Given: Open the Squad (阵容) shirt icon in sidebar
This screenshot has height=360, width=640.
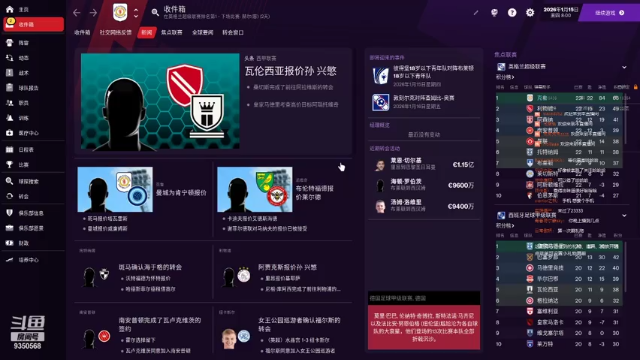Looking at the screenshot, I should click(x=10, y=42).
